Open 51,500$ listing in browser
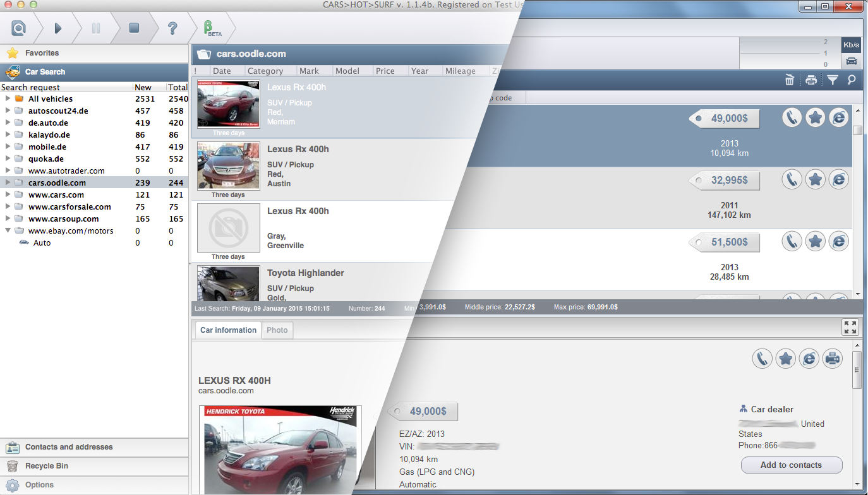The height and width of the screenshot is (495, 868). click(839, 241)
